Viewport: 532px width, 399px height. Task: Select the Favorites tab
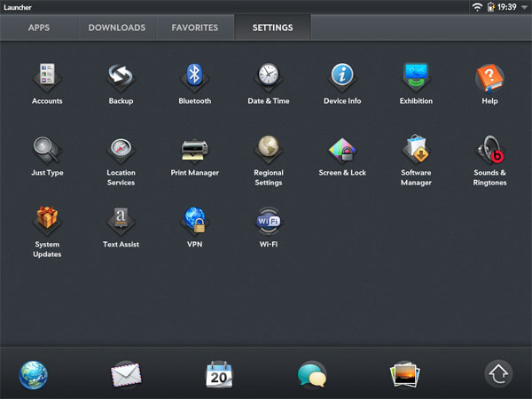[x=195, y=27]
